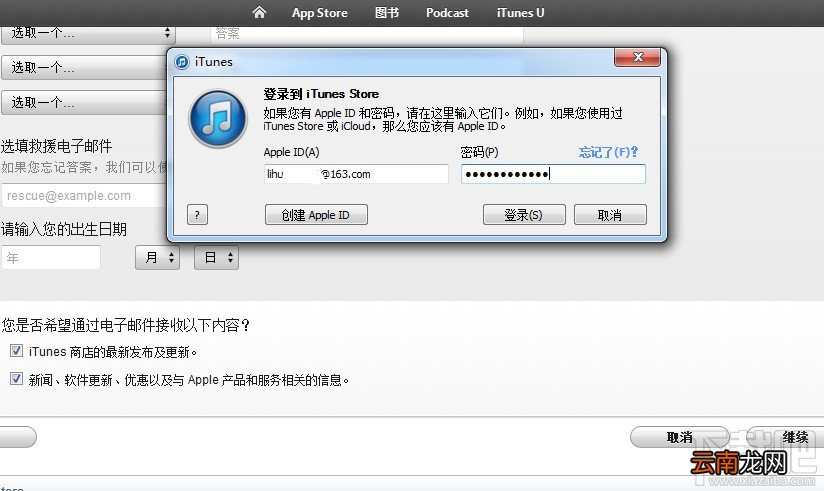Click the 登录(S) button
This screenshot has width=824, height=491.
click(524, 214)
